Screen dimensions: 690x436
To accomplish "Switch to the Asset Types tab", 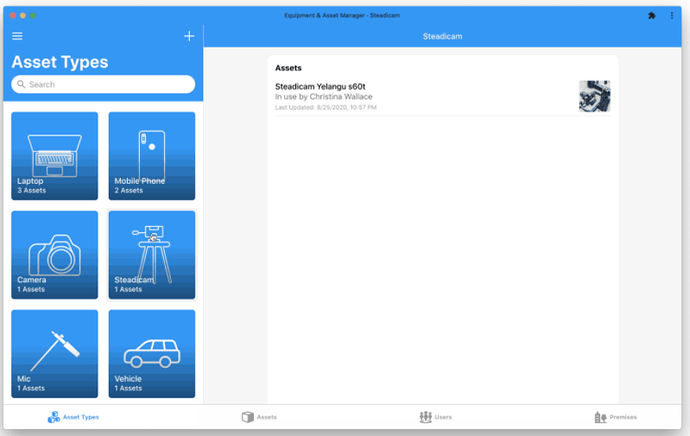I will click(x=73, y=417).
